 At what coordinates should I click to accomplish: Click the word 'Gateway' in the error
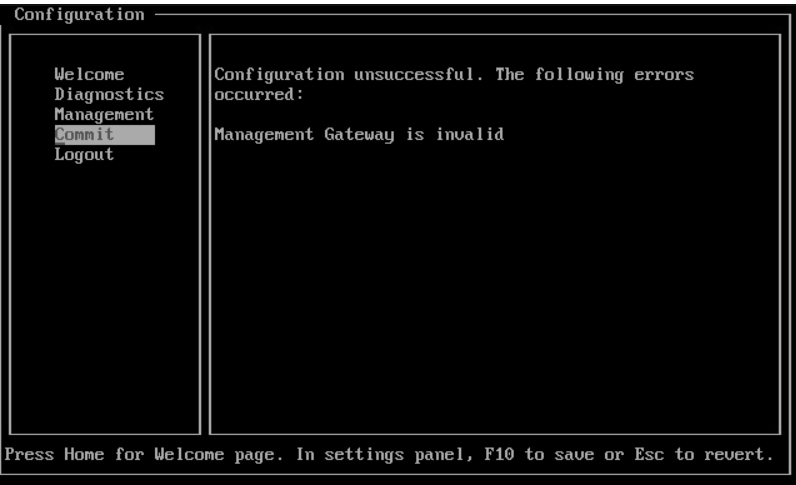[x=359, y=135]
